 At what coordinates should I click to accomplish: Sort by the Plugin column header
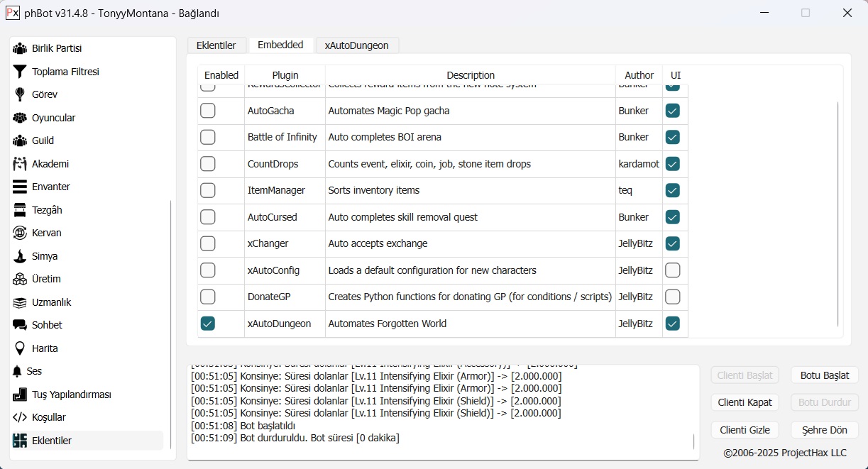(x=285, y=75)
